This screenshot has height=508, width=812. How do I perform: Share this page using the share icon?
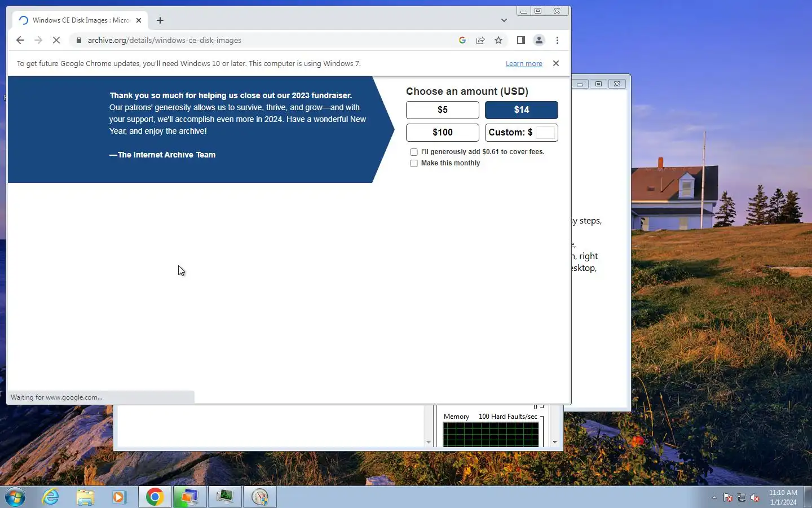480,40
